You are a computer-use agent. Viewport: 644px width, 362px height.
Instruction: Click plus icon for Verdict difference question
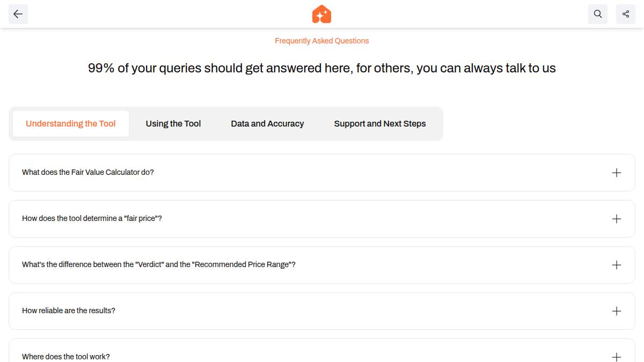click(616, 265)
